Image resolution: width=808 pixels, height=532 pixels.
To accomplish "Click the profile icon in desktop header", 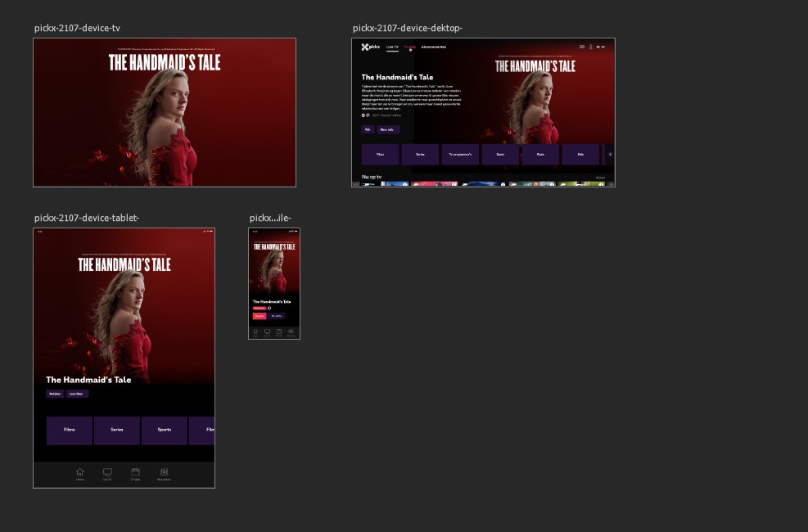I will [x=590, y=47].
